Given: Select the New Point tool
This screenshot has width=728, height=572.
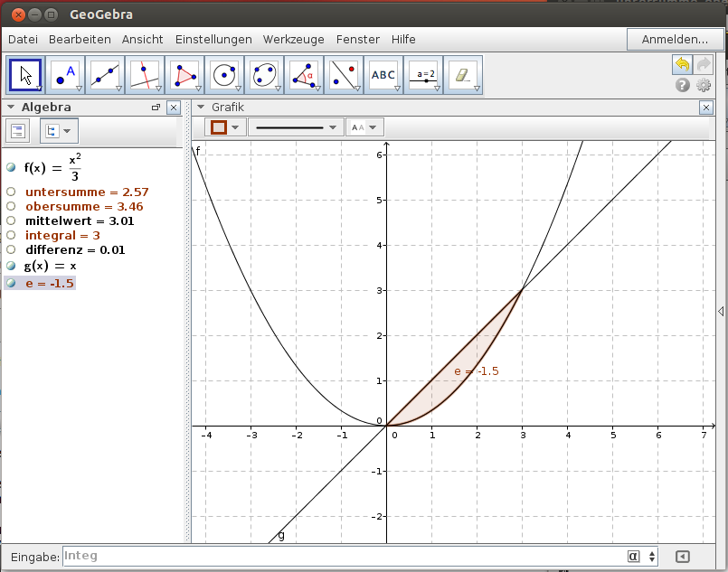Looking at the screenshot, I should click(x=65, y=75).
